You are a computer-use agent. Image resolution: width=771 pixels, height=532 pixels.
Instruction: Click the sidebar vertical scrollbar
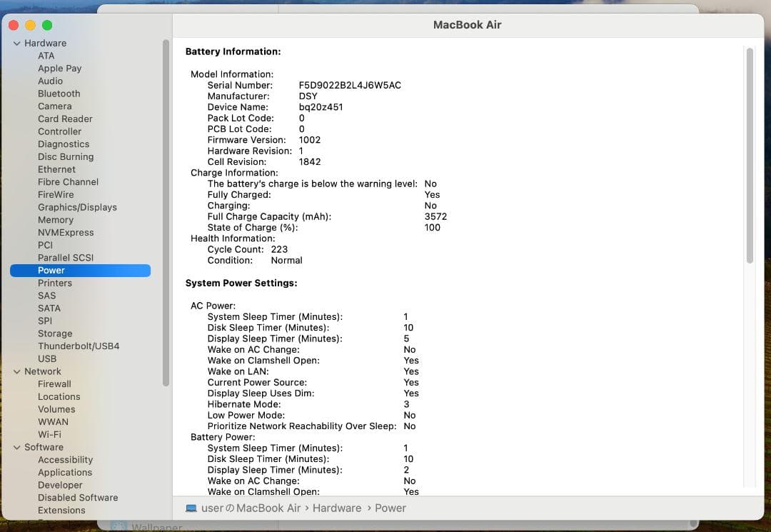[166, 213]
